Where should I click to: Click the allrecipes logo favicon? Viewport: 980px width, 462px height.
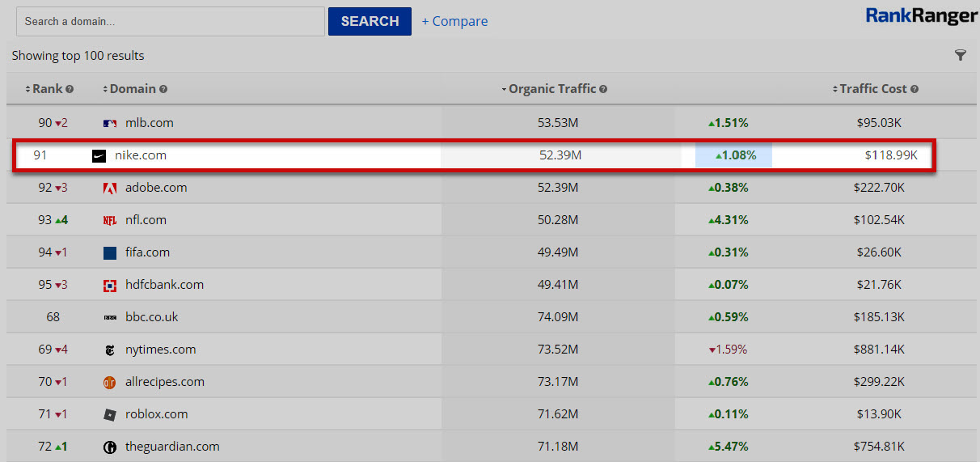click(110, 382)
